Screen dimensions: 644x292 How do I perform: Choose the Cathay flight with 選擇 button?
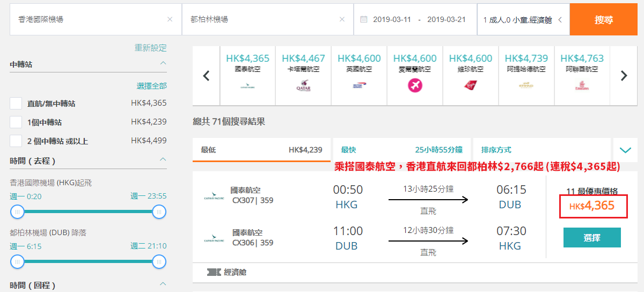click(592, 238)
